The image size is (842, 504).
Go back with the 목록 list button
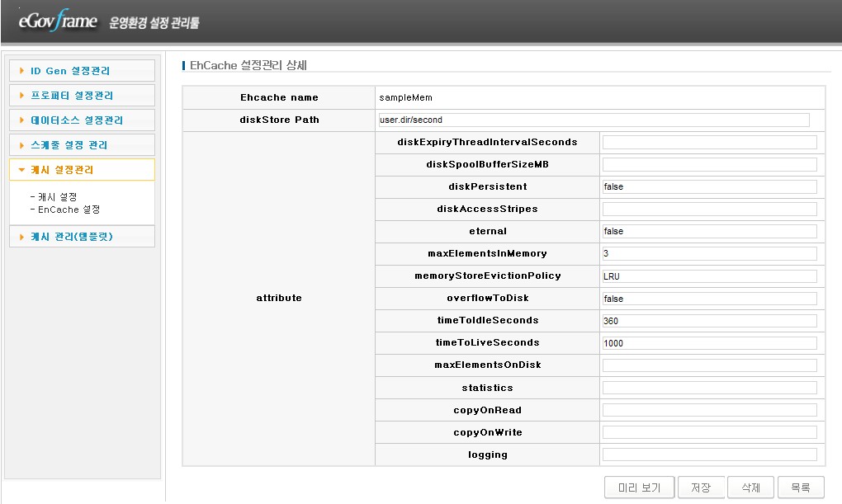pyautogui.click(x=800, y=488)
